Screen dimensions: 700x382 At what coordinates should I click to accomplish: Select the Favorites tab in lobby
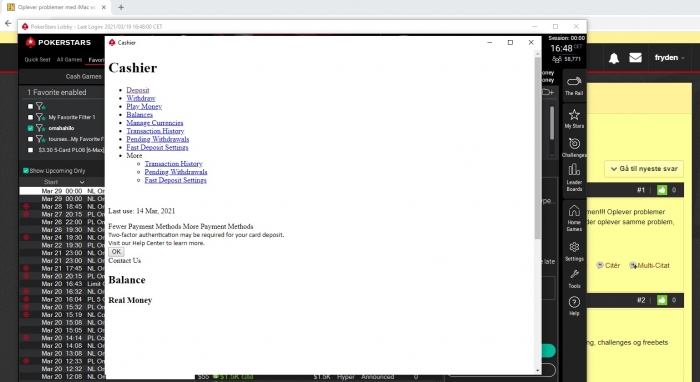tap(96, 60)
